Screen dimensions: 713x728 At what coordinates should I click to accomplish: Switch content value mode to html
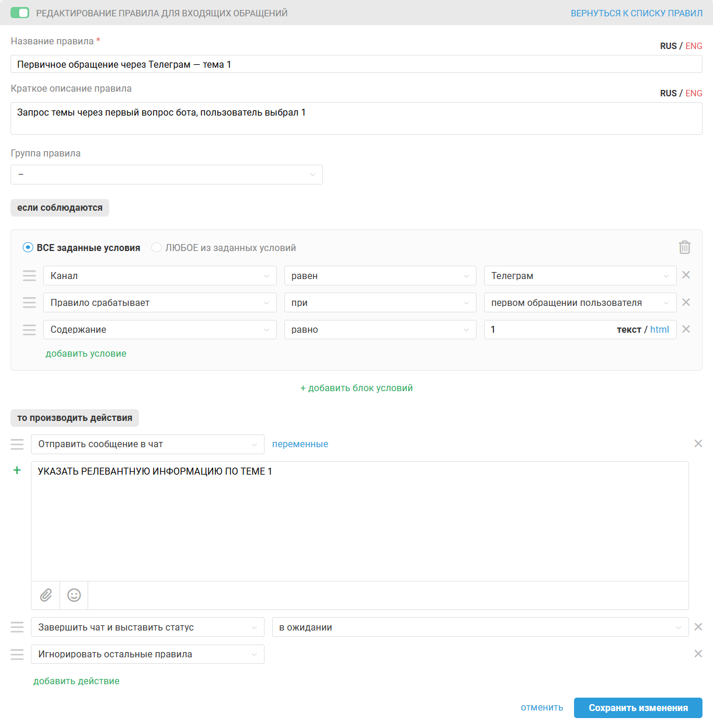[659, 329]
